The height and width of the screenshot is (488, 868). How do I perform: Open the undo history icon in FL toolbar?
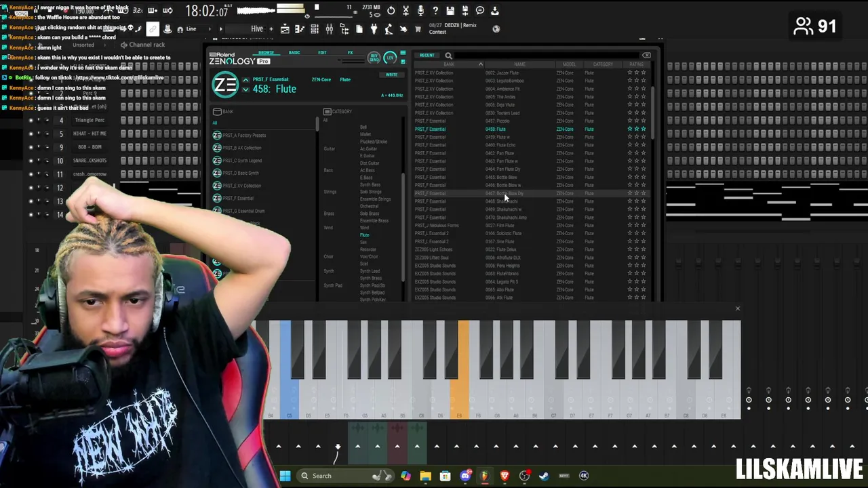pyautogui.click(x=391, y=11)
